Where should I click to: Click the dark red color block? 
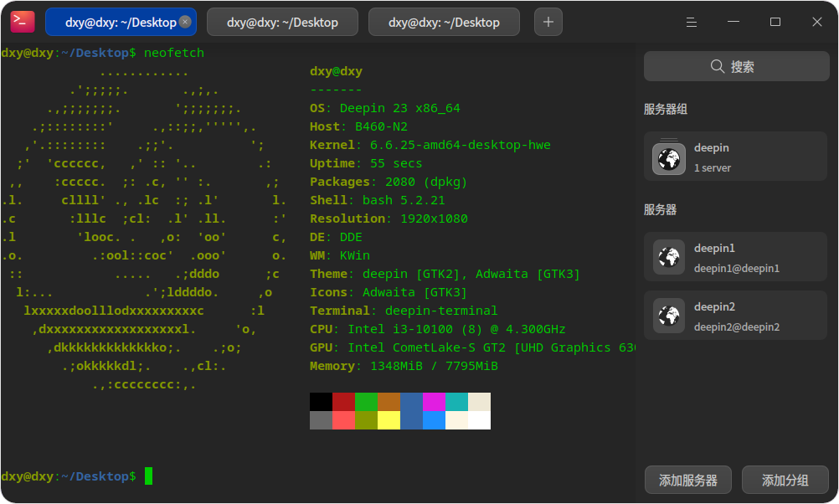pos(343,402)
